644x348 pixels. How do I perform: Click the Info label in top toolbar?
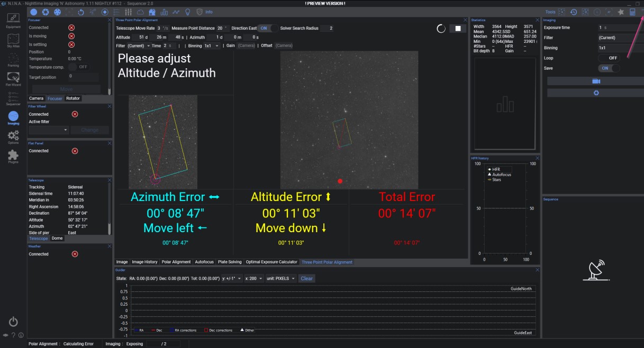pos(209,12)
